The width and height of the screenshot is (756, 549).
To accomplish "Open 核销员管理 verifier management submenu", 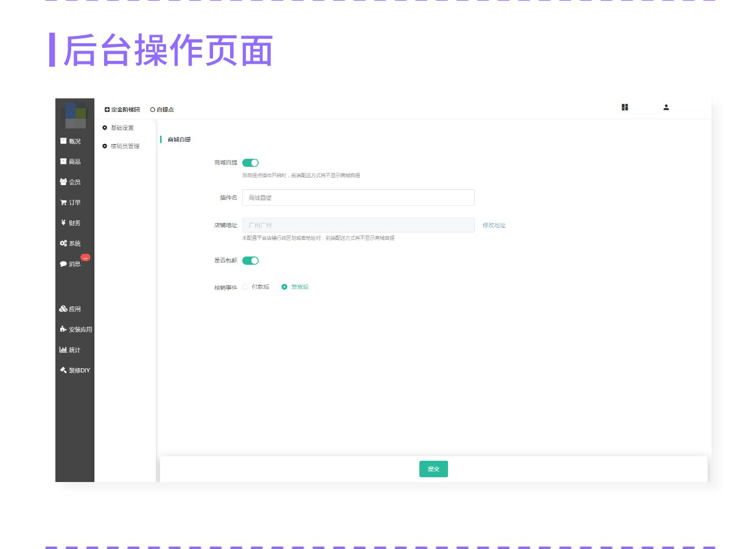I will (121, 146).
